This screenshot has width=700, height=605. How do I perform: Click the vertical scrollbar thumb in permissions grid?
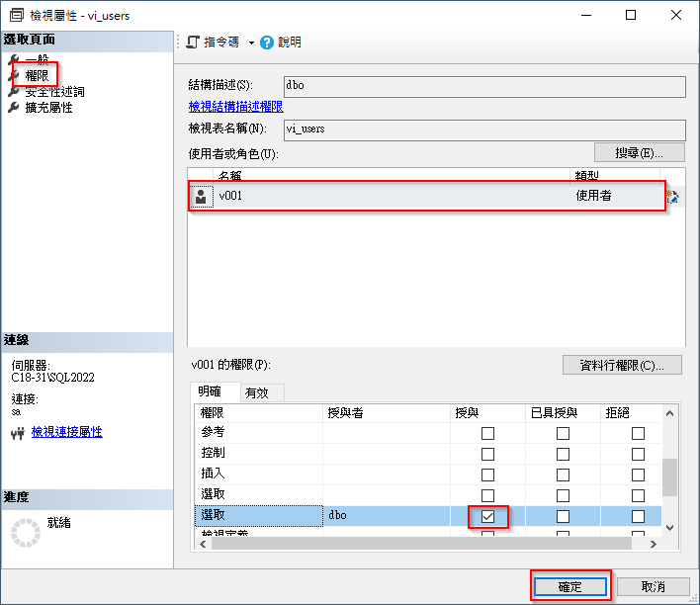click(x=669, y=476)
